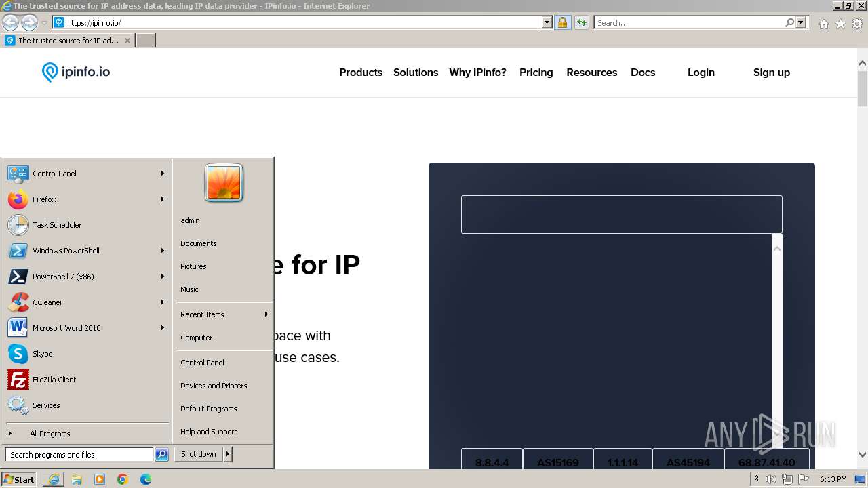Open Why IPinfo? link
Image resolution: width=868 pixels, height=488 pixels.
click(x=477, y=73)
